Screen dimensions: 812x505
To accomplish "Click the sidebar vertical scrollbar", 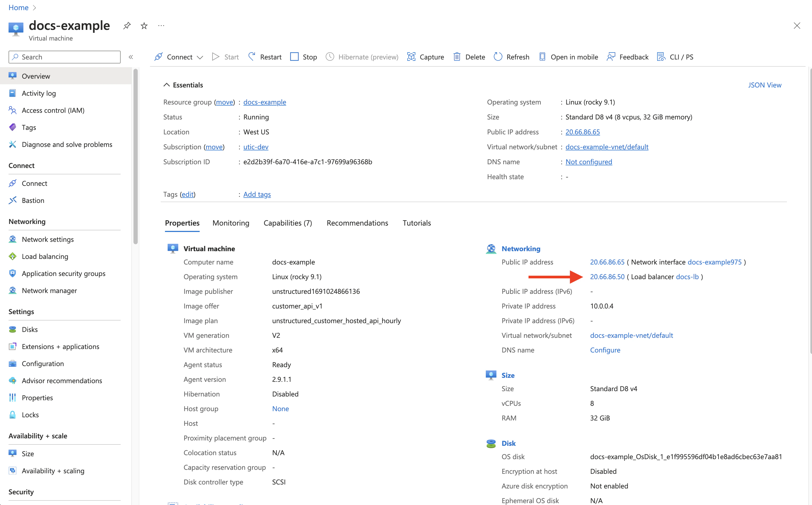I will pos(135,156).
